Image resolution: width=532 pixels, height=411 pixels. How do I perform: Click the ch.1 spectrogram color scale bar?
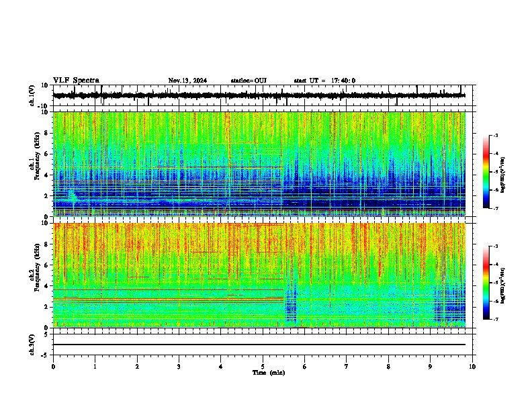point(486,172)
